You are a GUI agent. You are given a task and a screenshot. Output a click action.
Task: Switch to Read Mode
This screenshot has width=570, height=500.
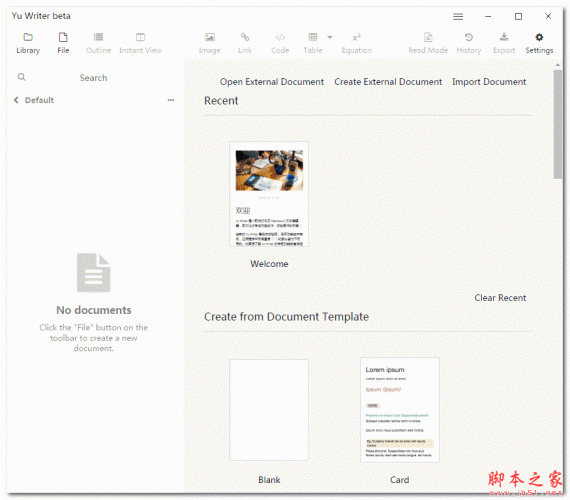coord(428,43)
